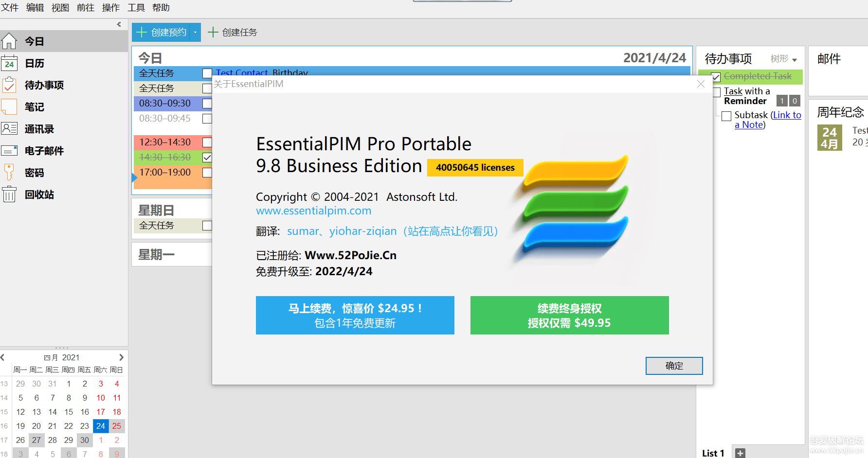Select date 27 in the mini calendar
Image resolution: width=868 pixels, height=458 pixels.
pos(36,440)
